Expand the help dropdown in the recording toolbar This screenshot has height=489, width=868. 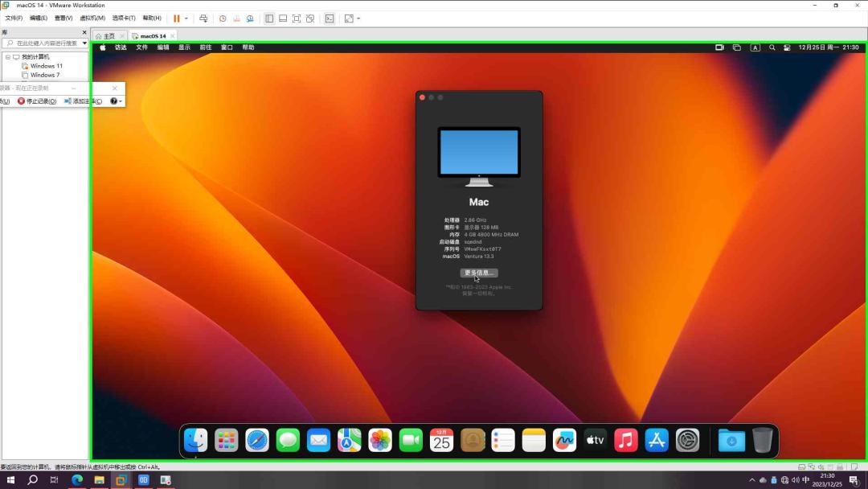(x=117, y=101)
